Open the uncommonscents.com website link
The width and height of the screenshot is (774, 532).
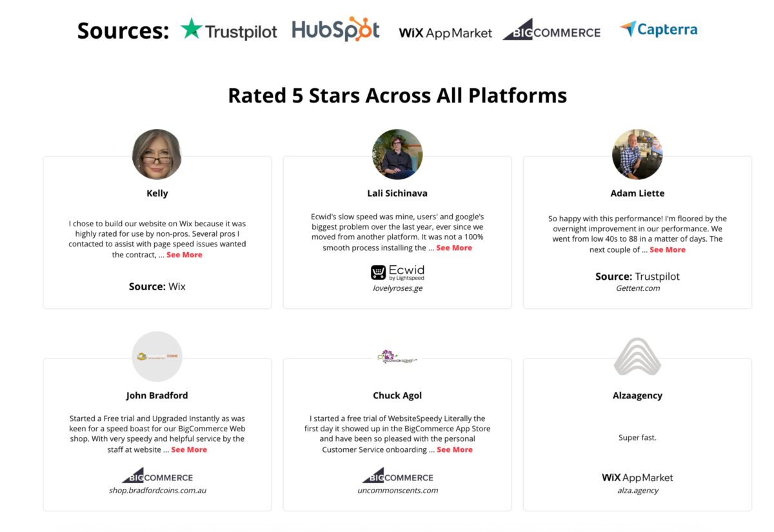pos(397,490)
